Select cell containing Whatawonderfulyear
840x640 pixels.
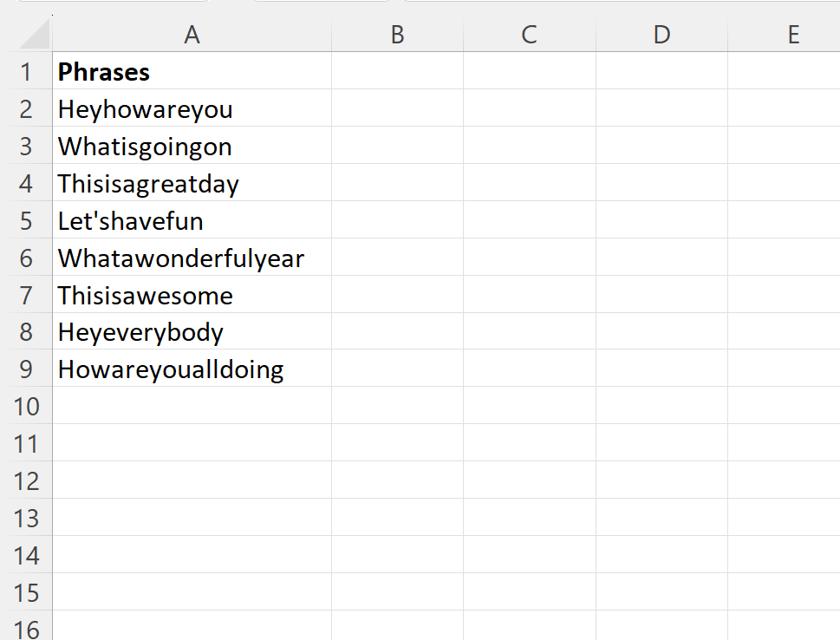tap(192, 257)
